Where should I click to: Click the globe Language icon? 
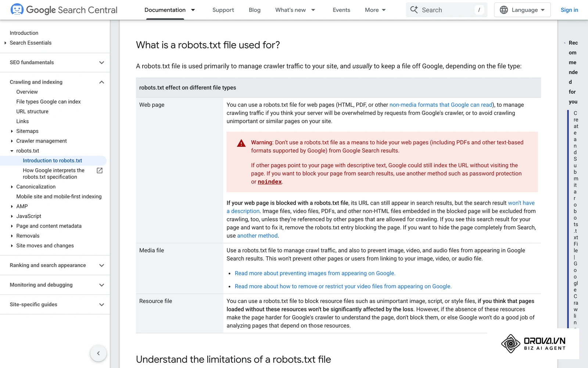tap(504, 10)
